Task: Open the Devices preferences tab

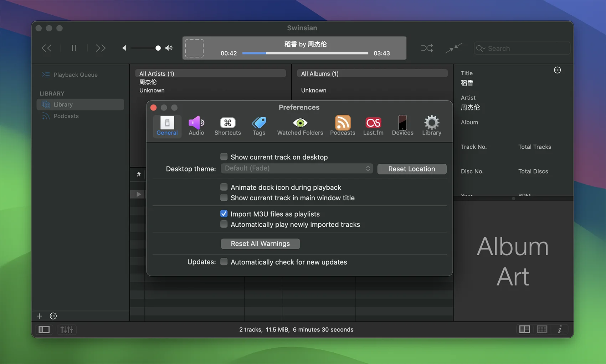Action: tap(402, 125)
